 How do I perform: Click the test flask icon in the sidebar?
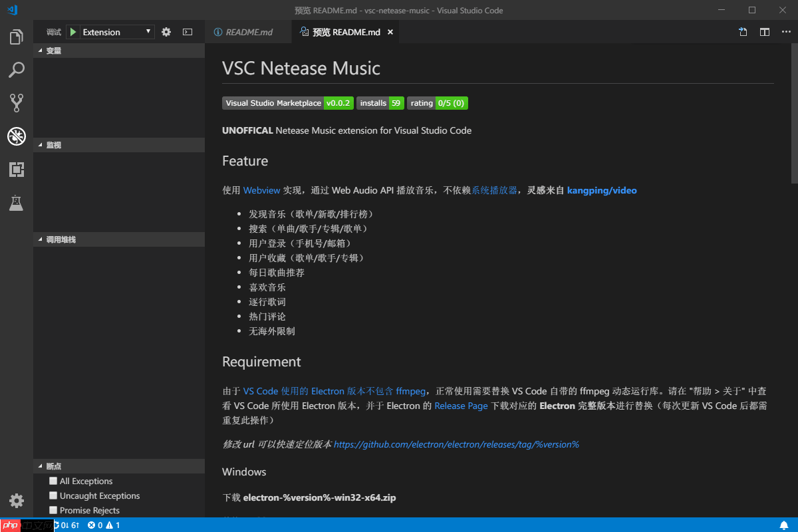point(16,203)
